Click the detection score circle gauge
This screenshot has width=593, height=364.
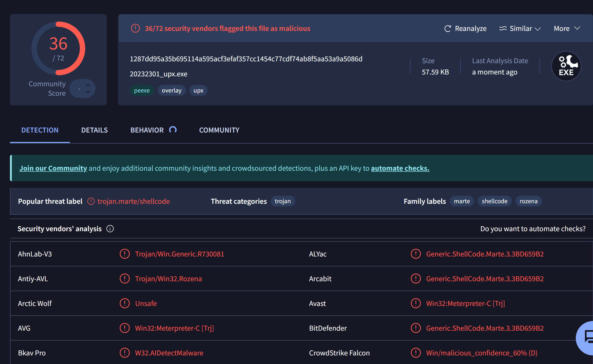58,48
